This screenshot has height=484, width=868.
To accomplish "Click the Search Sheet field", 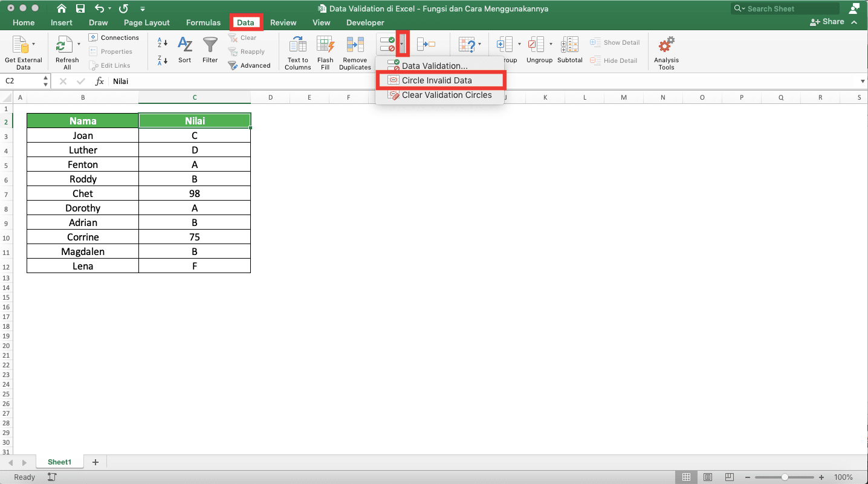I will pos(785,8).
